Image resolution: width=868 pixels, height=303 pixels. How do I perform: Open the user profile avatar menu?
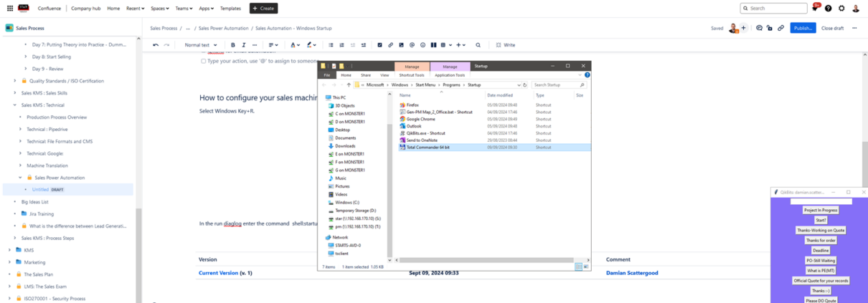856,9
